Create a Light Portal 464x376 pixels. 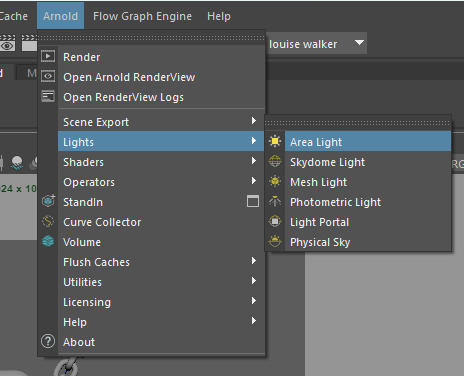coord(368,222)
